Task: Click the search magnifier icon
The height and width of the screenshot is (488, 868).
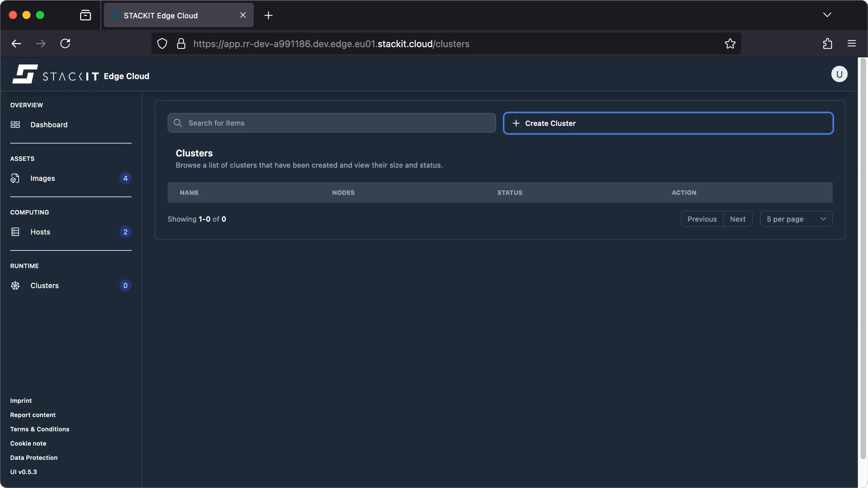Action: pyautogui.click(x=178, y=123)
